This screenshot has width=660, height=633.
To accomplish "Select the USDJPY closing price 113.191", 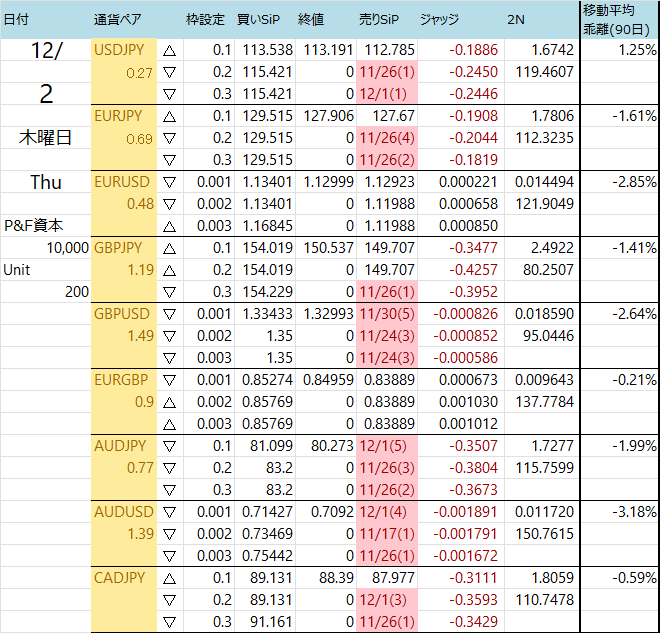I will 326,50.
